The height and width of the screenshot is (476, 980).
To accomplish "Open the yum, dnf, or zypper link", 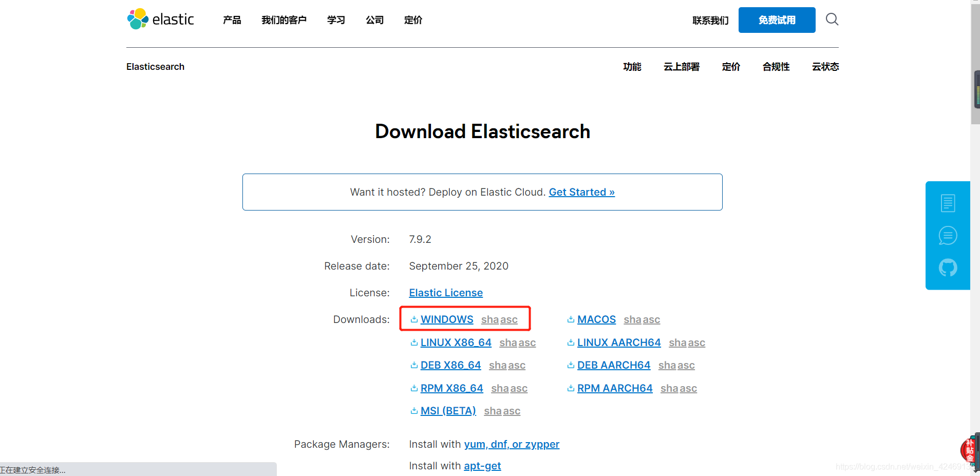I will [512, 444].
